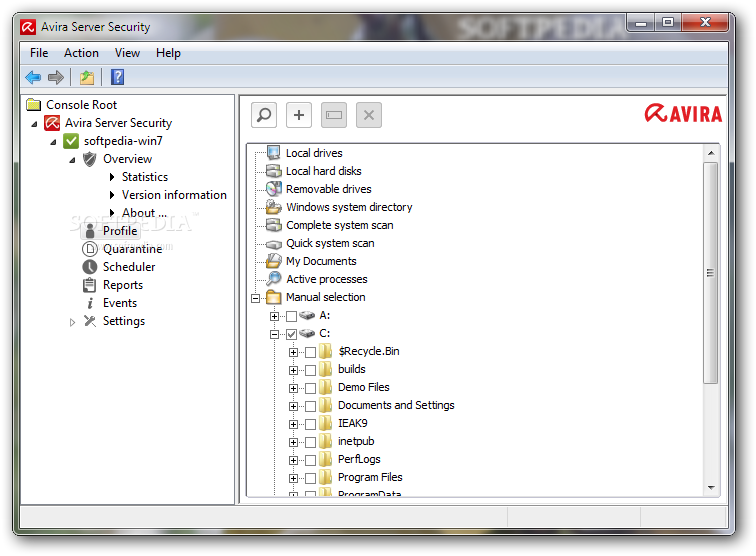The height and width of the screenshot is (556, 756).
Task: Click the Settings tools icon
Action: (90, 321)
